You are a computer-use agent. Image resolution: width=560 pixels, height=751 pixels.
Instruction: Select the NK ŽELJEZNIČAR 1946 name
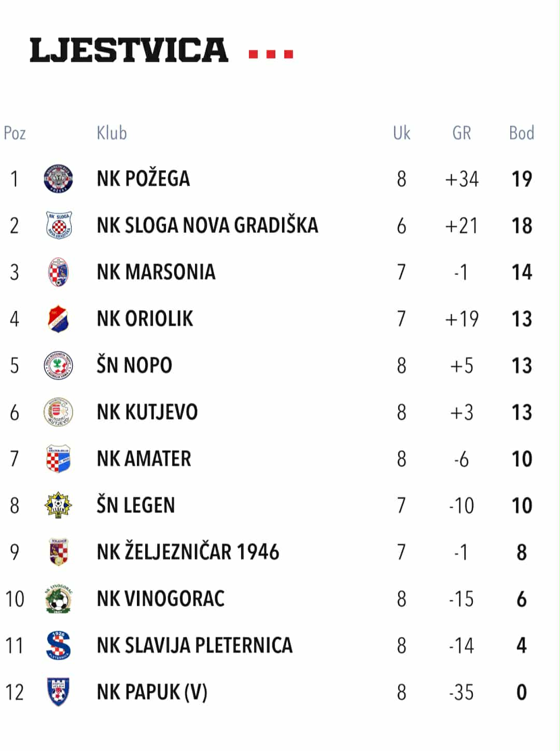[188, 552]
